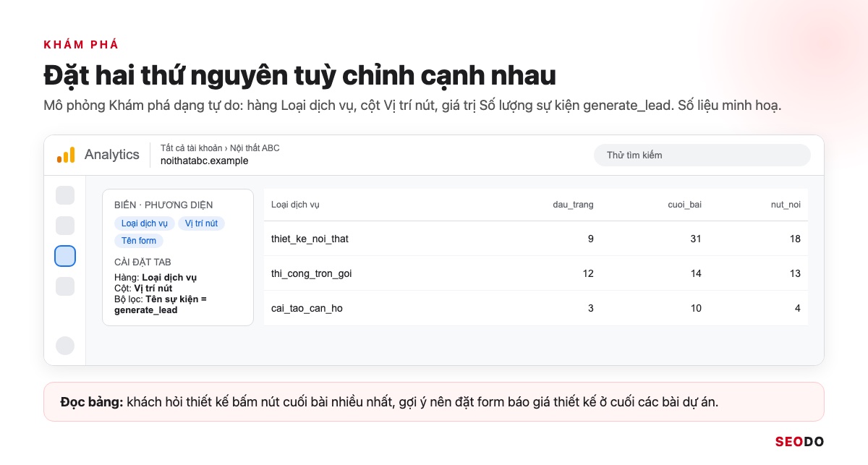Click the round icon at the sidebar bottom

coord(65,346)
